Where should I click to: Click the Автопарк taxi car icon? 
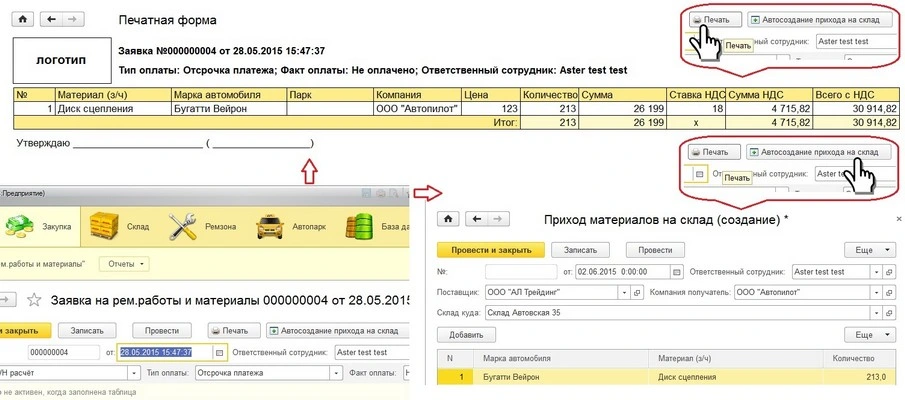[x=268, y=226]
